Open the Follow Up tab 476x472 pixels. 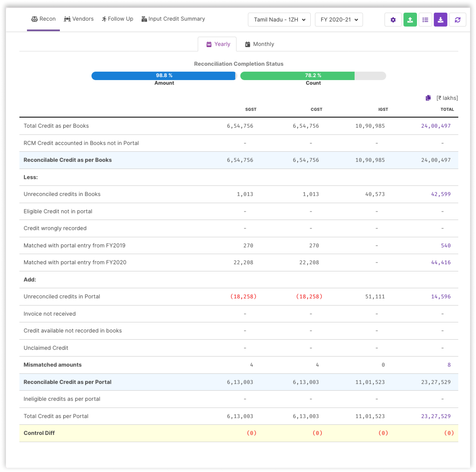pos(117,19)
